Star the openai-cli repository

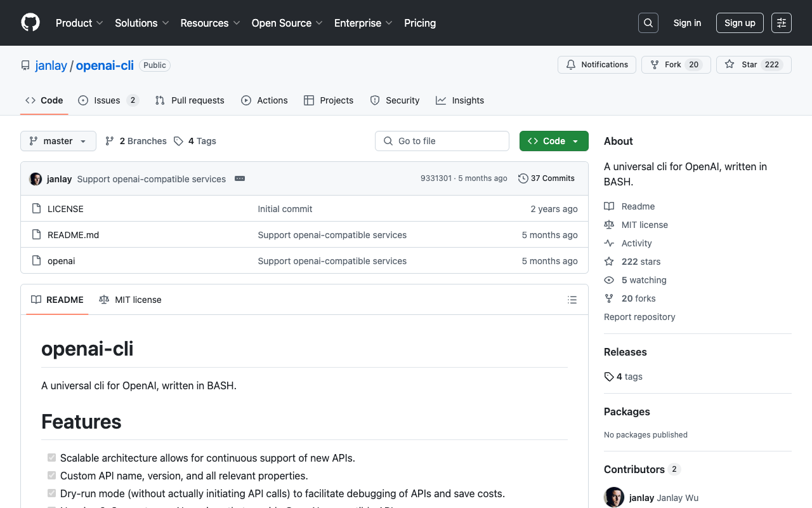pyautogui.click(x=754, y=65)
